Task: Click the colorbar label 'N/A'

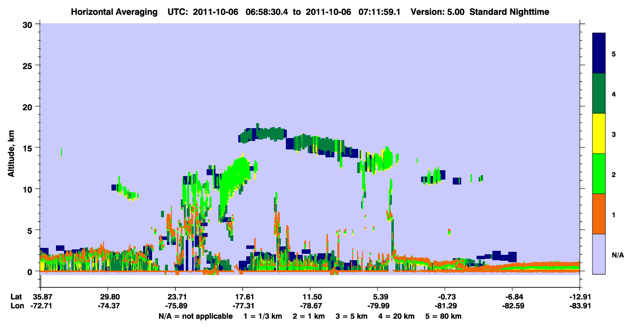Action: pos(617,255)
